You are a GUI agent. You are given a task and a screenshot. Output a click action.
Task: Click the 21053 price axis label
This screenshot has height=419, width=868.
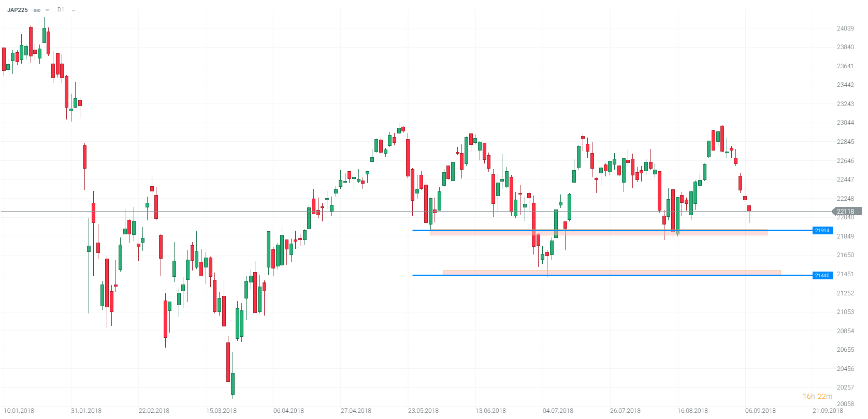845,312
